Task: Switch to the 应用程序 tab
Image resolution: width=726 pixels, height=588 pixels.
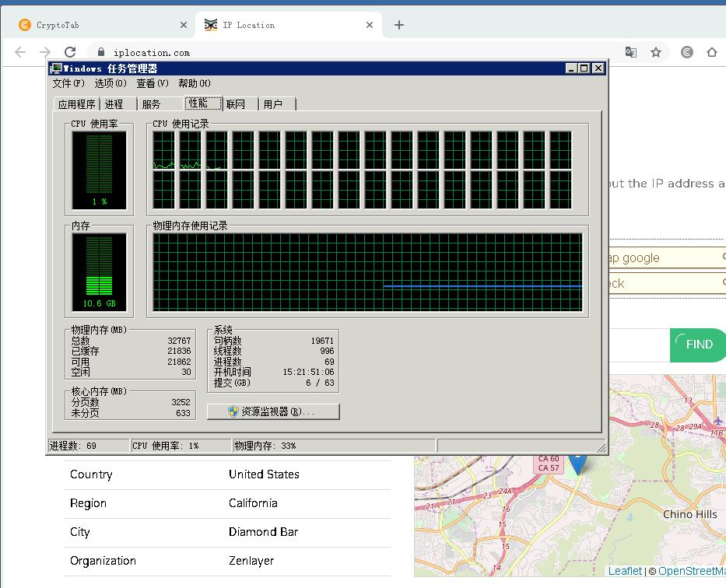Action: 77,104
